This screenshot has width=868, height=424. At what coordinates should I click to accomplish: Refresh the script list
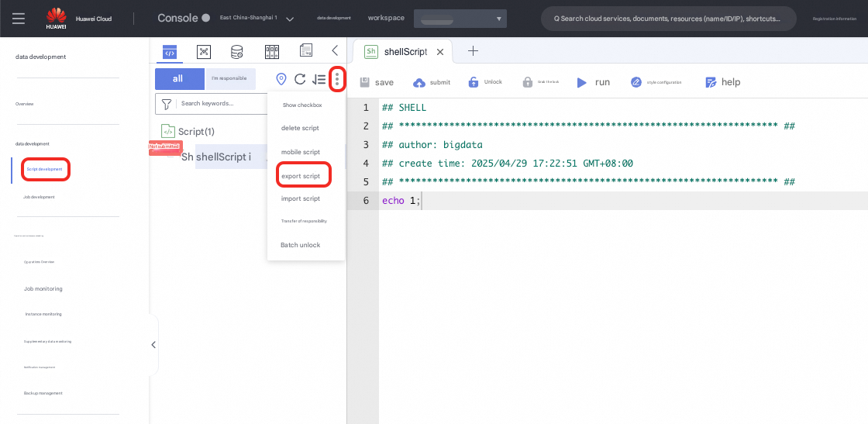tap(299, 79)
